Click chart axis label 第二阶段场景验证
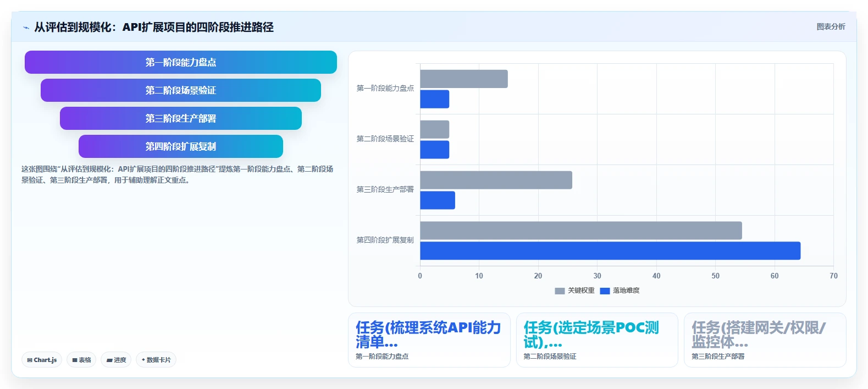Screen dimensions: 868x389 coord(385,139)
